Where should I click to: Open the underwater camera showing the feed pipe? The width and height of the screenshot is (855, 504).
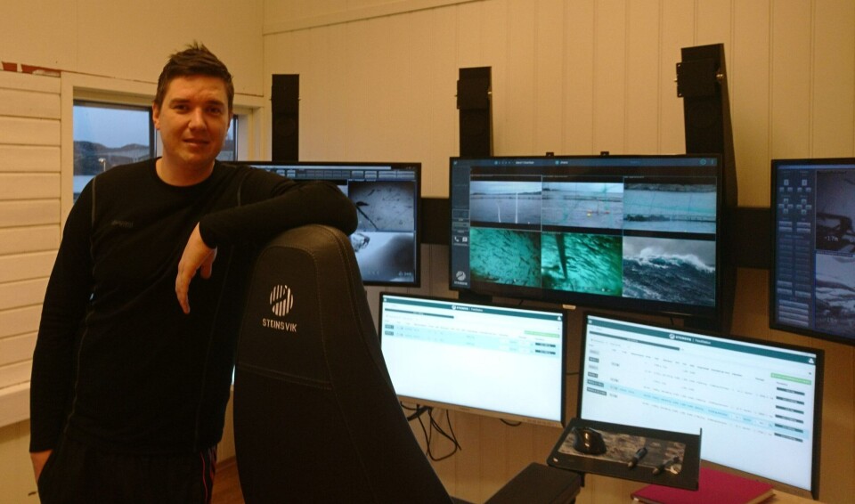(x=582, y=263)
